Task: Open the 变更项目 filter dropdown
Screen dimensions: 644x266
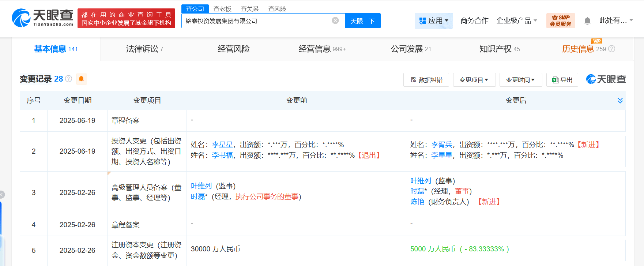Action: (474, 80)
